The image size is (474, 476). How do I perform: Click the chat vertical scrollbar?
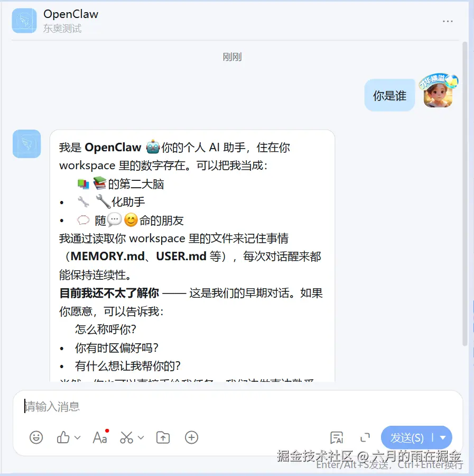tap(465, 194)
